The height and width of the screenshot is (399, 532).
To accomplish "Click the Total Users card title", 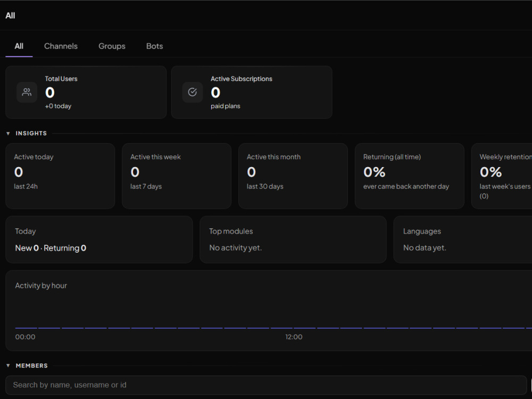I will pos(61,79).
